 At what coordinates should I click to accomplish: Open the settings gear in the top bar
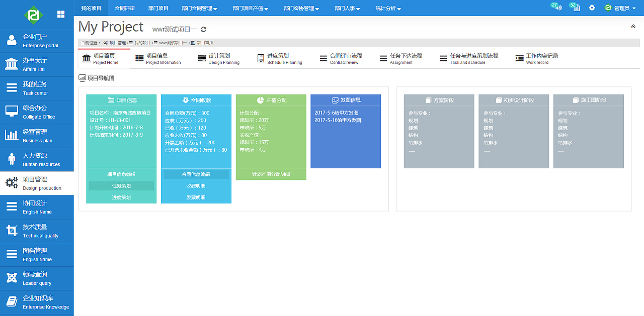(x=592, y=8)
